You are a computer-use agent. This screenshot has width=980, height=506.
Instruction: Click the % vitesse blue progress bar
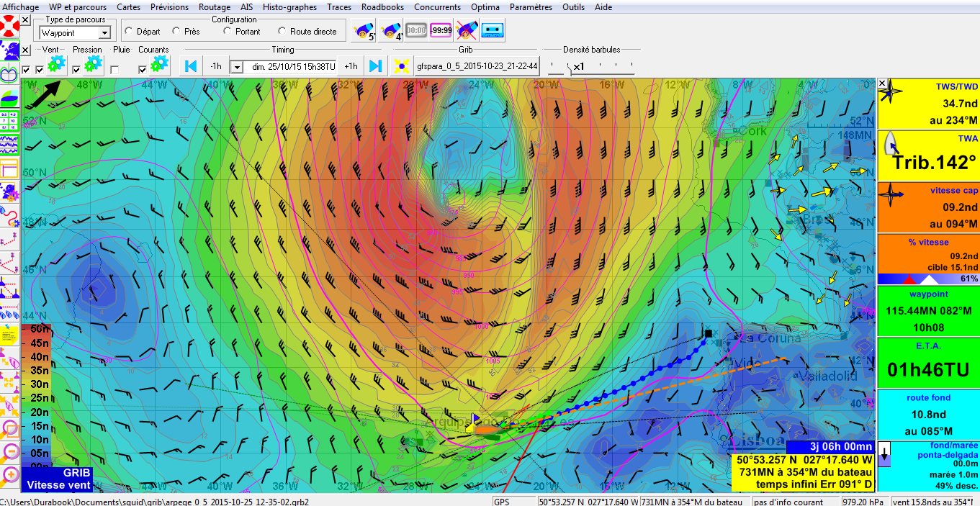pos(928,279)
